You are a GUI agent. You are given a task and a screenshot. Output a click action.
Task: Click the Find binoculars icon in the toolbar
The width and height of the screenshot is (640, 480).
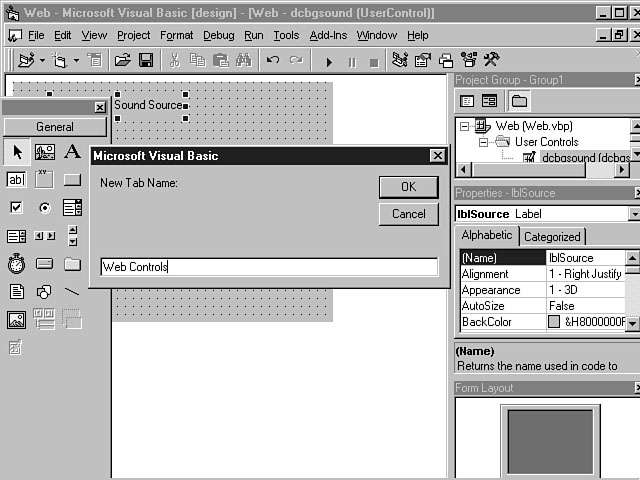coord(243,61)
